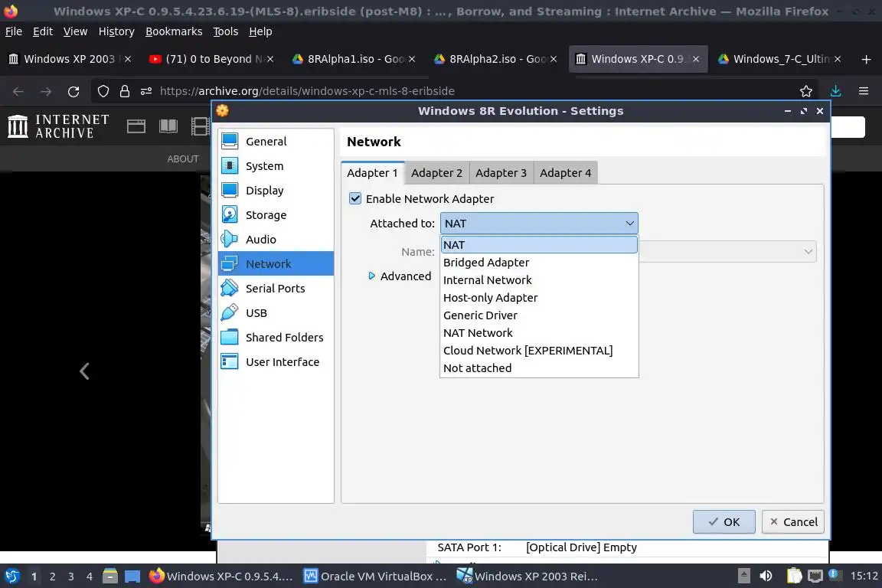Open Firefox downloads panel

coord(835,91)
